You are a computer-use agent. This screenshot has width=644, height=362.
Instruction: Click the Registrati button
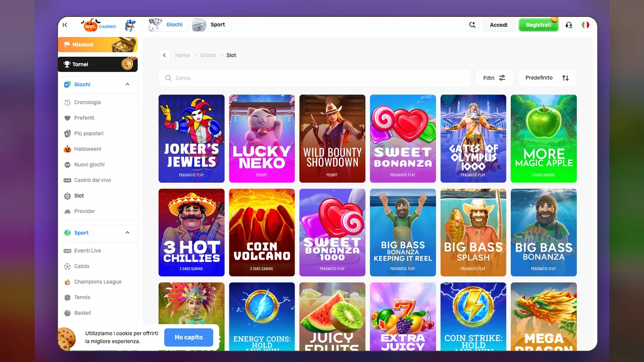click(539, 25)
